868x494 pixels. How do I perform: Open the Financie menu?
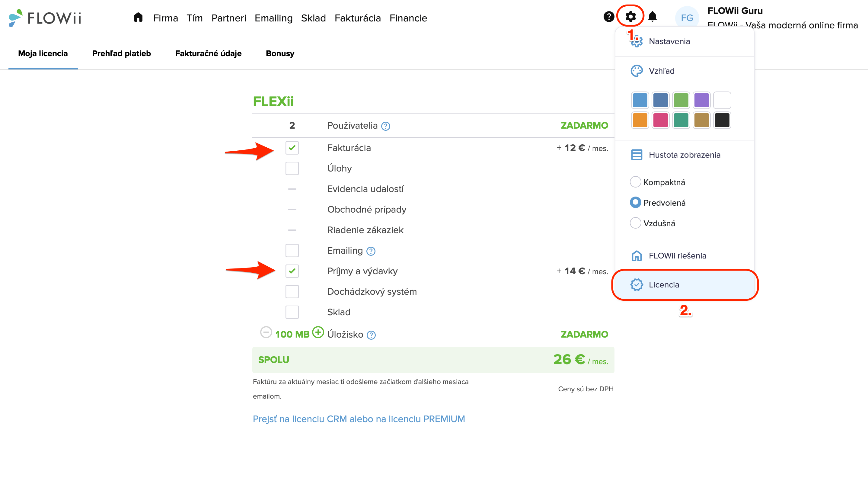point(408,18)
